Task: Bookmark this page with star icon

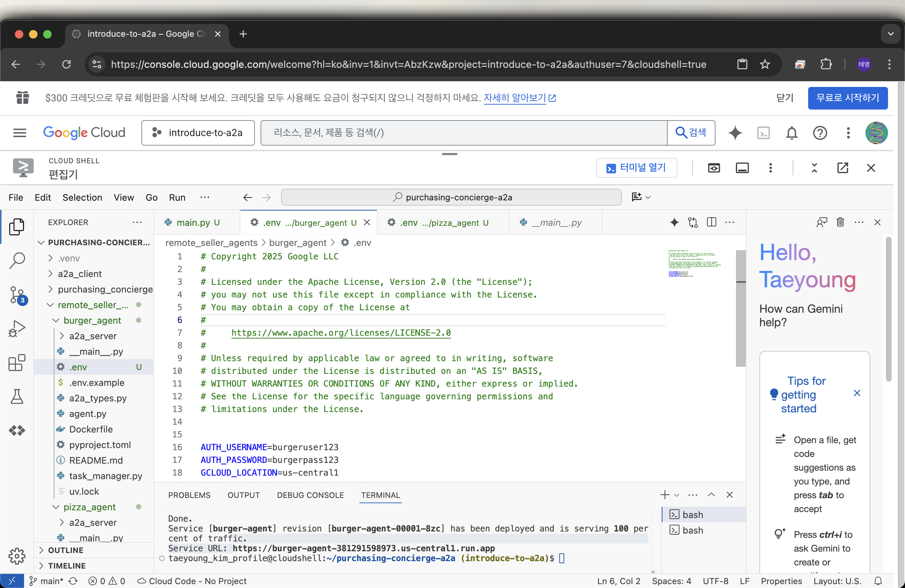Action: (765, 64)
